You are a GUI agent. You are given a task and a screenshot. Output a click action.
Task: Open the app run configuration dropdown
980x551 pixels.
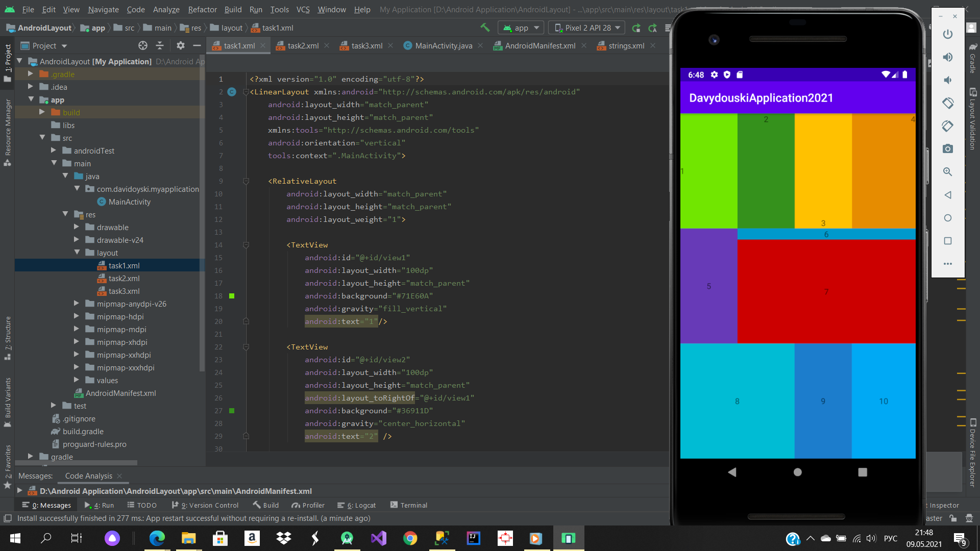(521, 28)
